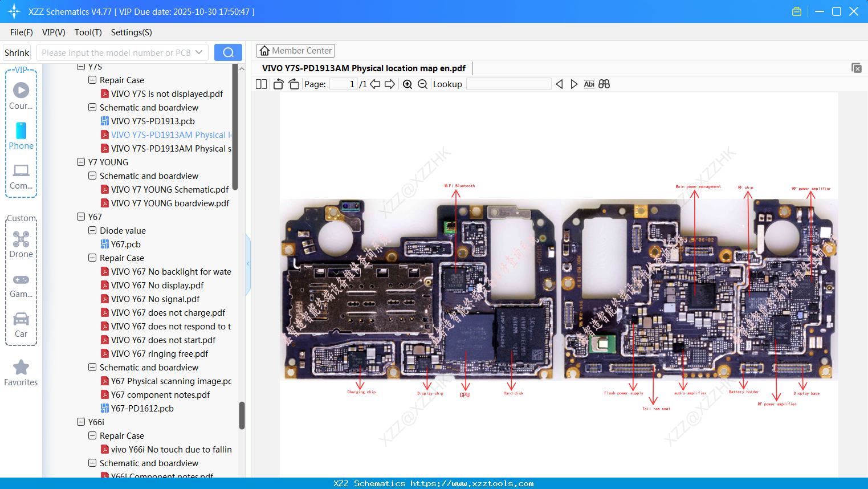Toggle the two-page split view icon
Viewport: 868px width, 489px height.
point(261,84)
